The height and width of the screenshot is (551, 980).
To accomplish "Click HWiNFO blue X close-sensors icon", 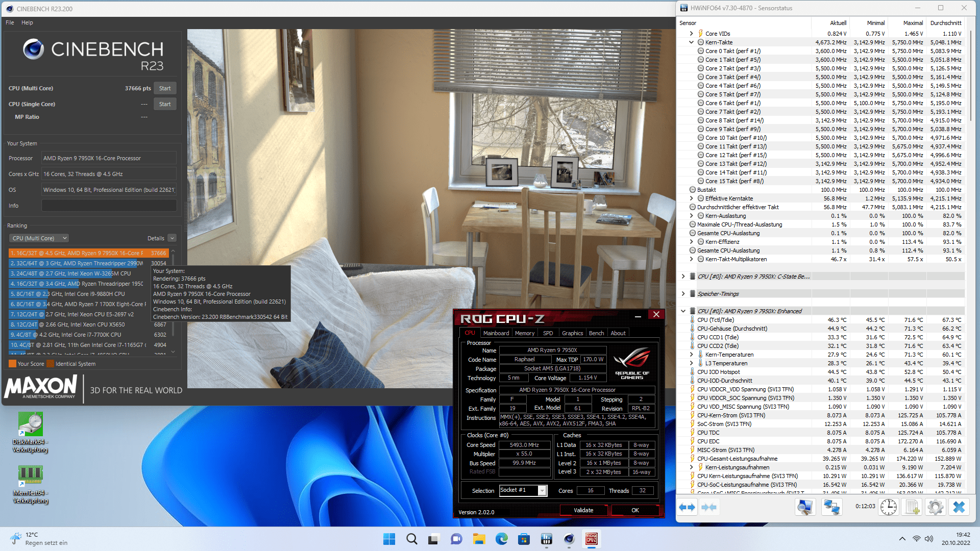I will [959, 507].
